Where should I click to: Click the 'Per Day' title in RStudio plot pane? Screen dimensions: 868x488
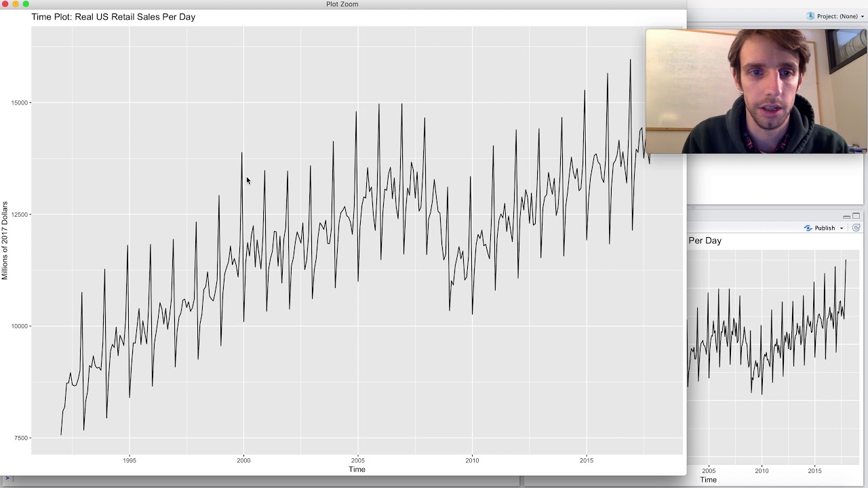click(x=705, y=241)
